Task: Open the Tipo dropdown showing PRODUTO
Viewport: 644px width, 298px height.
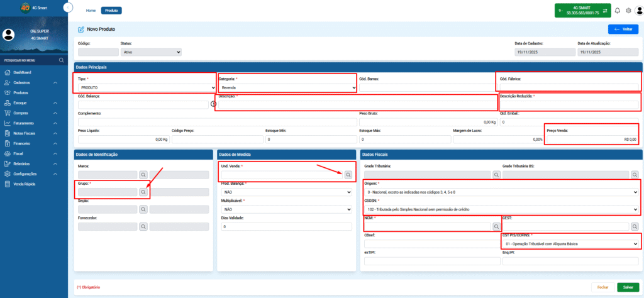Action: pos(147,87)
